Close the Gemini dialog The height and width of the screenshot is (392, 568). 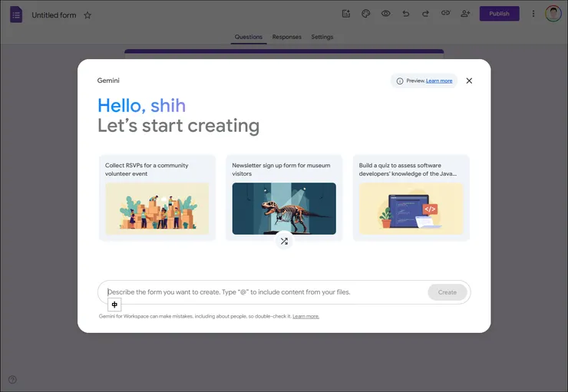coord(469,81)
